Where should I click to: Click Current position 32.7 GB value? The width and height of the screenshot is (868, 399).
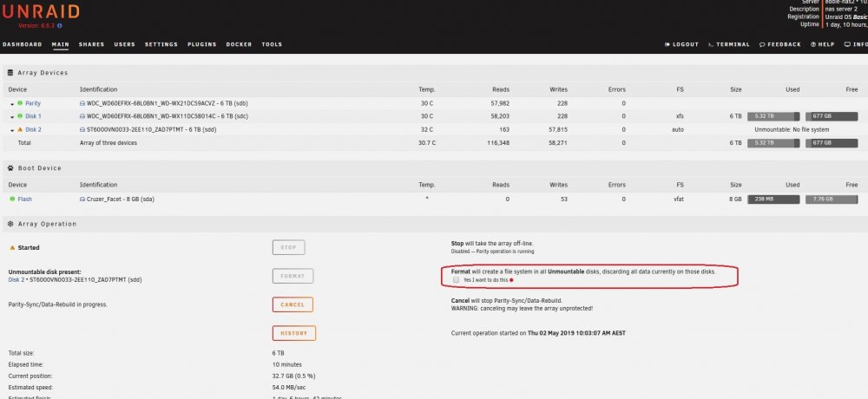coord(293,376)
